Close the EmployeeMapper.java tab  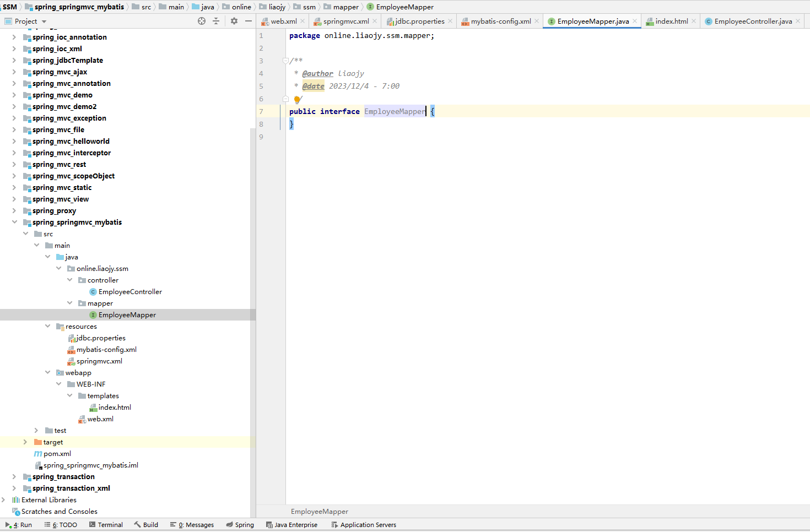[635, 21]
